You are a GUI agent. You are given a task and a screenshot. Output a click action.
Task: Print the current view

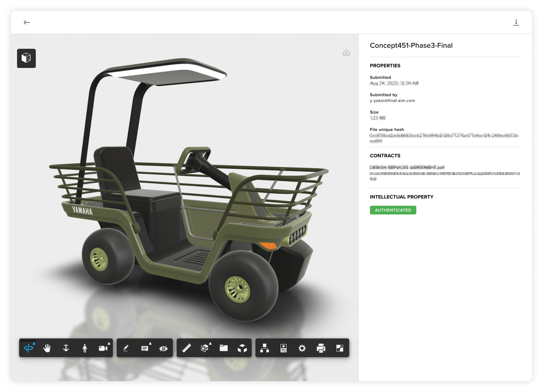tap(321, 348)
